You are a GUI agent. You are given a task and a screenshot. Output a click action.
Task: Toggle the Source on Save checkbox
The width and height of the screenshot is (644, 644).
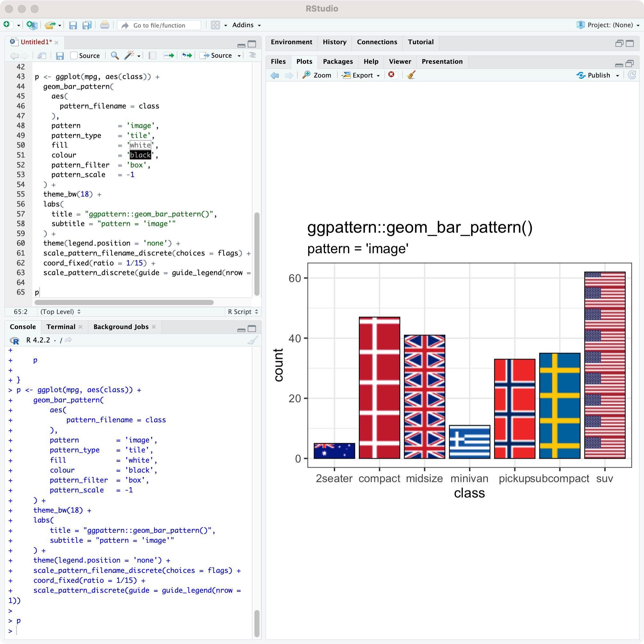coord(74,55)
